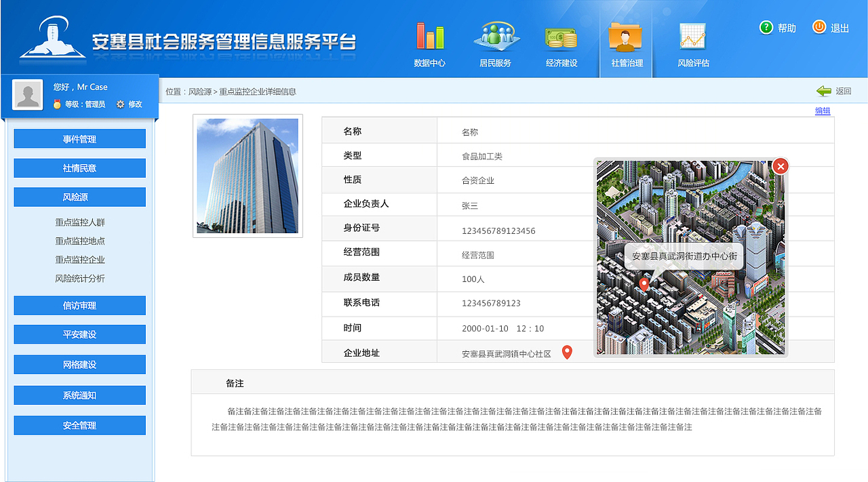This screenshot has width=868, height=482.
Task: Click the 备注 section header
Action: pyautogui.click(x=235, y=384)
